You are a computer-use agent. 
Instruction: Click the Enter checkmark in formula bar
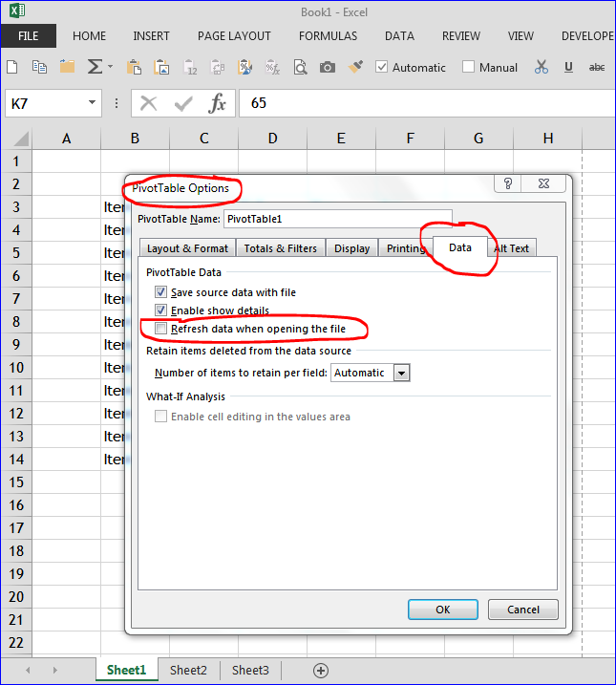183,103
